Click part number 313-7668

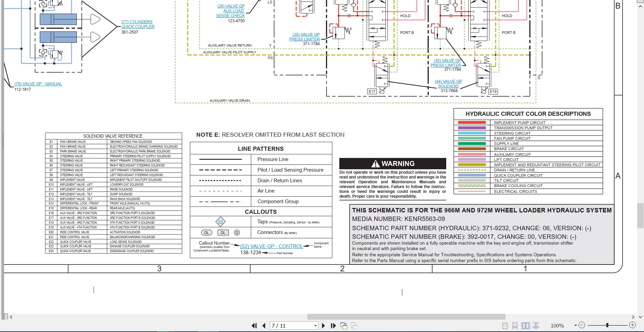449,91
